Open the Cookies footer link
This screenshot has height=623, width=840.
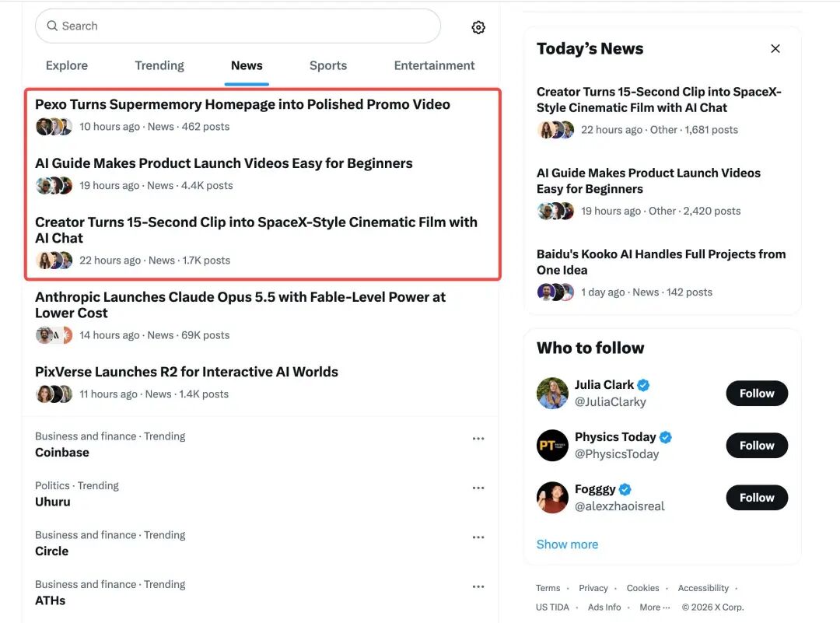click(643, 588)
